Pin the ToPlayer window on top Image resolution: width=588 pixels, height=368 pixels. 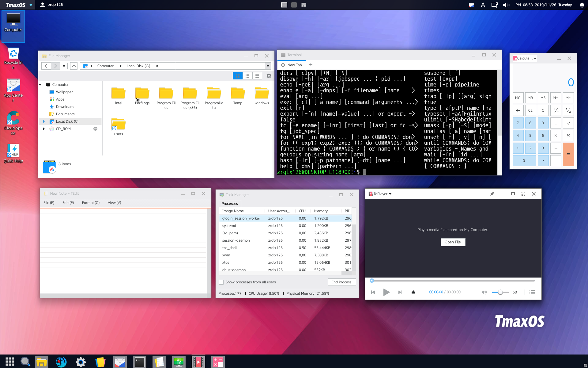click(492, 194)
